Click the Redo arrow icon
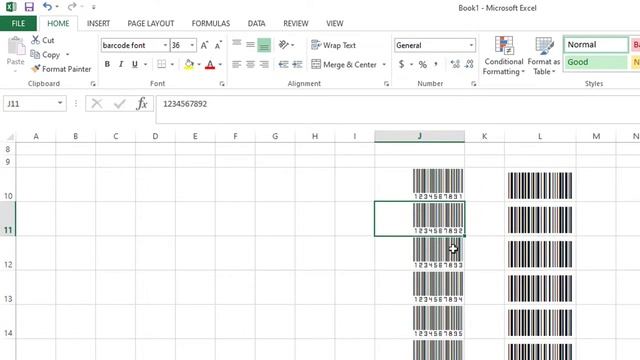 (x=72, y=7)
